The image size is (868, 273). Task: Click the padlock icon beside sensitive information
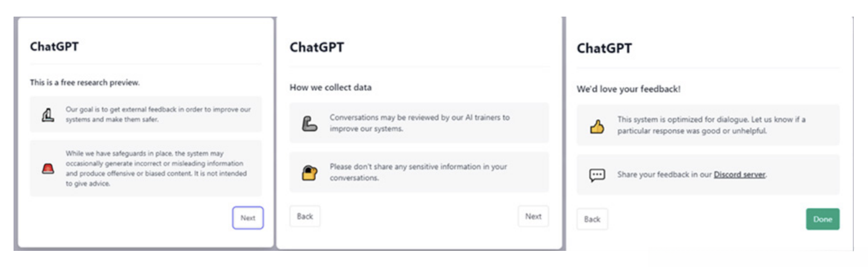309,173
